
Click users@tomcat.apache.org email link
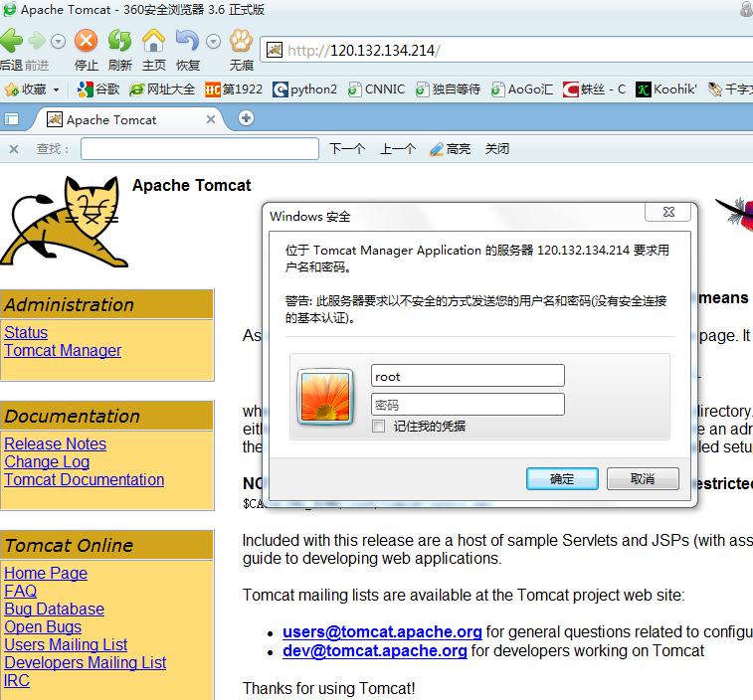click(x=382, y=631)
